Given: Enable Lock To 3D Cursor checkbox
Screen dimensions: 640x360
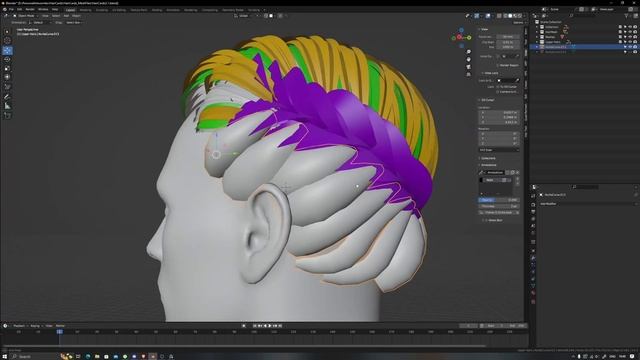Looking at the screenshot, I should coord(498,87).
